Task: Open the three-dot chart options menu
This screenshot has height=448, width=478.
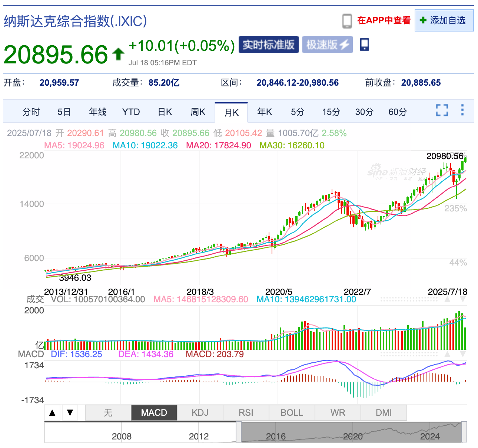Action: point(462,110)
